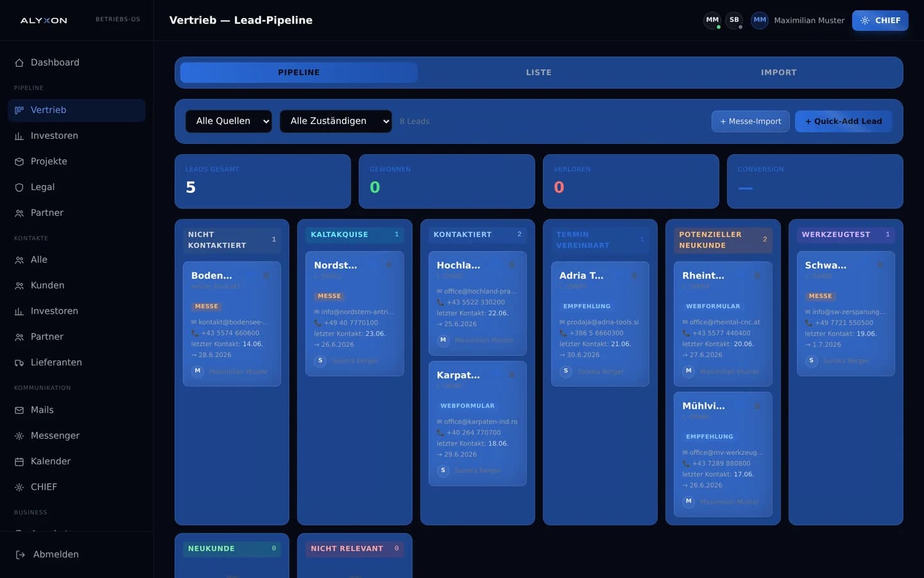Open Lieferanten contacts

pos(76,363)
